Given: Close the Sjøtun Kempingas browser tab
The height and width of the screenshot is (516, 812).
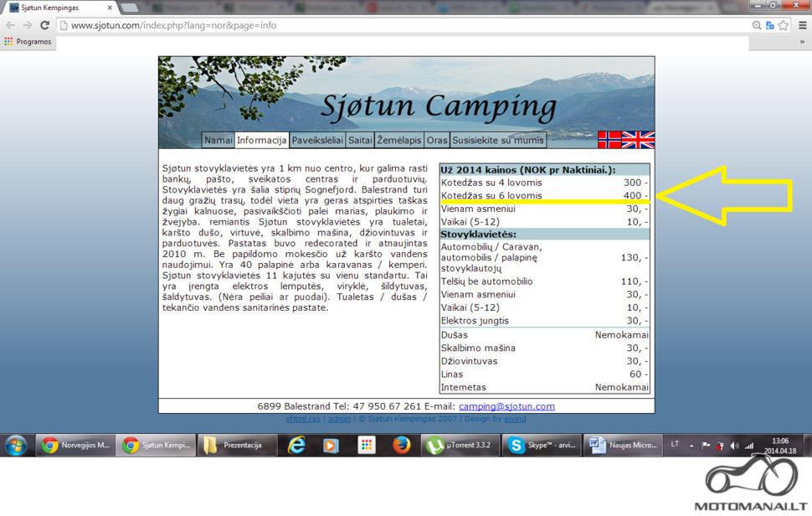Looking at the screenshot, I should pyautogui.click(x=110, y=8).
